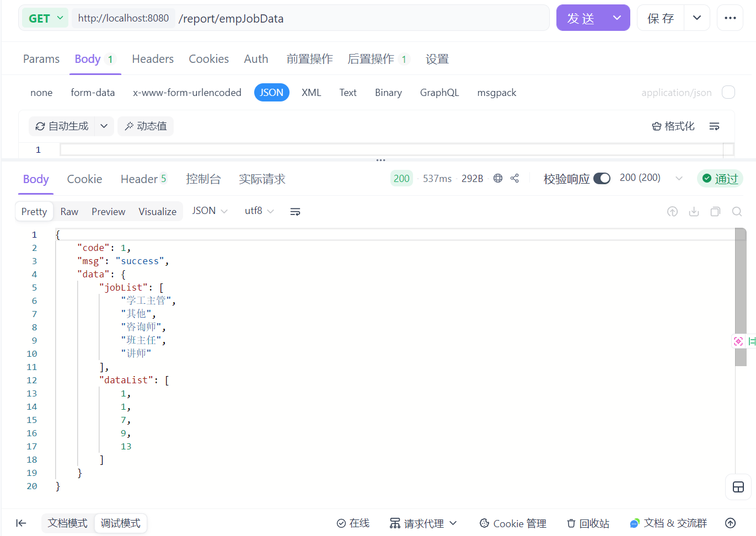This screenshot has width=756, height=536.
Task: Switch response view to Preview
Action: coord(108,212)
